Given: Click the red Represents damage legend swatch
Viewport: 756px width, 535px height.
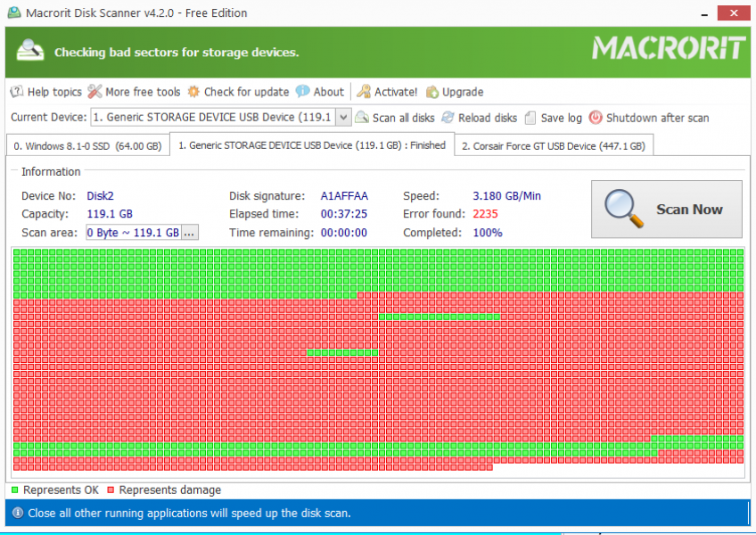Looking at the screenshot, I should click(x=111, y=490).
